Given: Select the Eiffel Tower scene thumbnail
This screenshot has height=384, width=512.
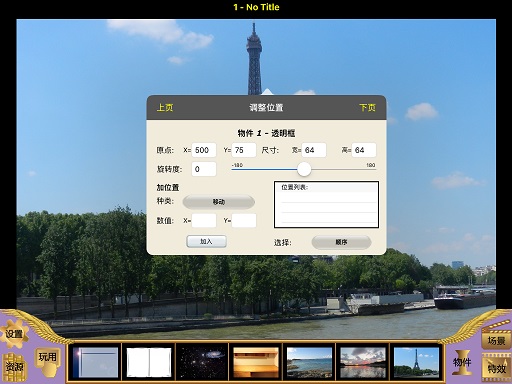Looking at the screenshot, I should coord(416,362).
